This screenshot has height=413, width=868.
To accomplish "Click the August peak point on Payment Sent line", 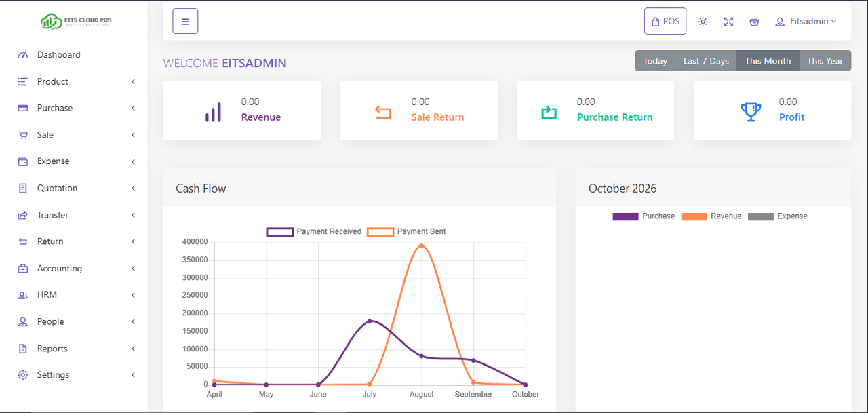I will click(422, 245).
